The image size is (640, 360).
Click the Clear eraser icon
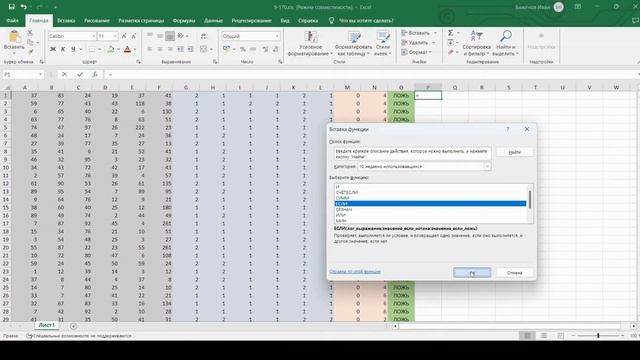[x=451, y=52]
